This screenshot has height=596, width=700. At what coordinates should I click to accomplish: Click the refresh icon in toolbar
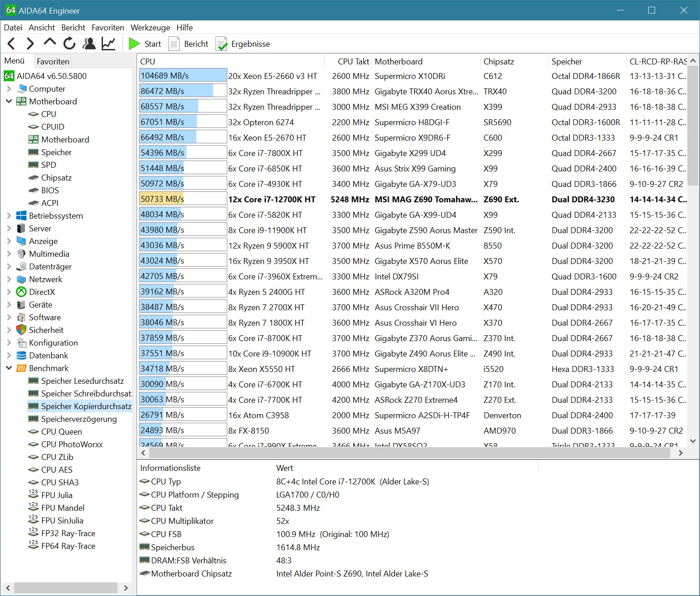point(69,44)
